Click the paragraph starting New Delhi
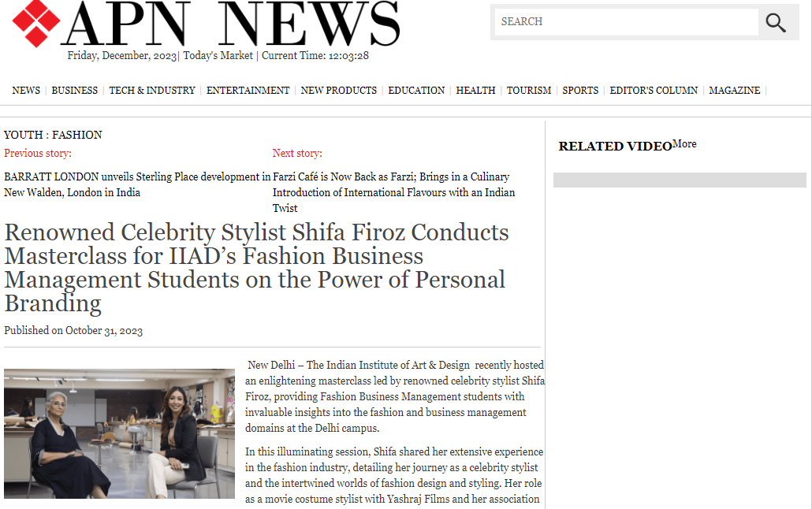812x509 pixels. (395, 396)
